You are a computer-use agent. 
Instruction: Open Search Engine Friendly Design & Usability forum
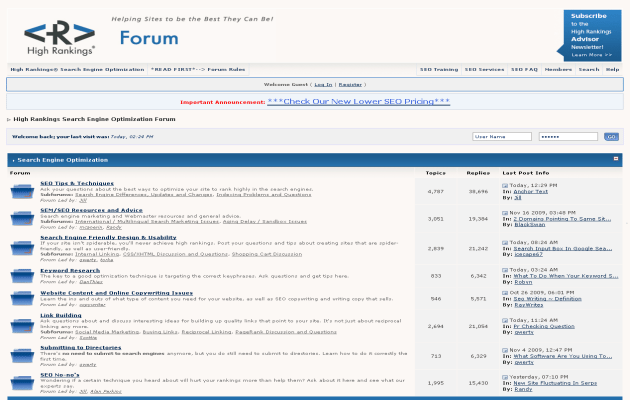point(108,237)
